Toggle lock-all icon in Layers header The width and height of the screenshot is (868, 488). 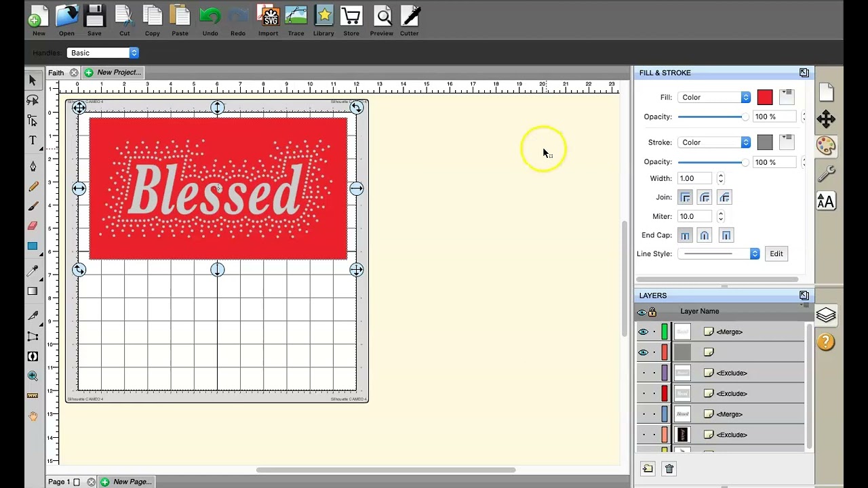(x=652, y=312)
